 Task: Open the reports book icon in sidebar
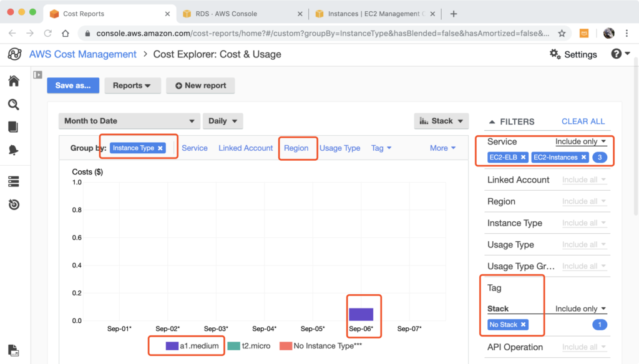13,127
